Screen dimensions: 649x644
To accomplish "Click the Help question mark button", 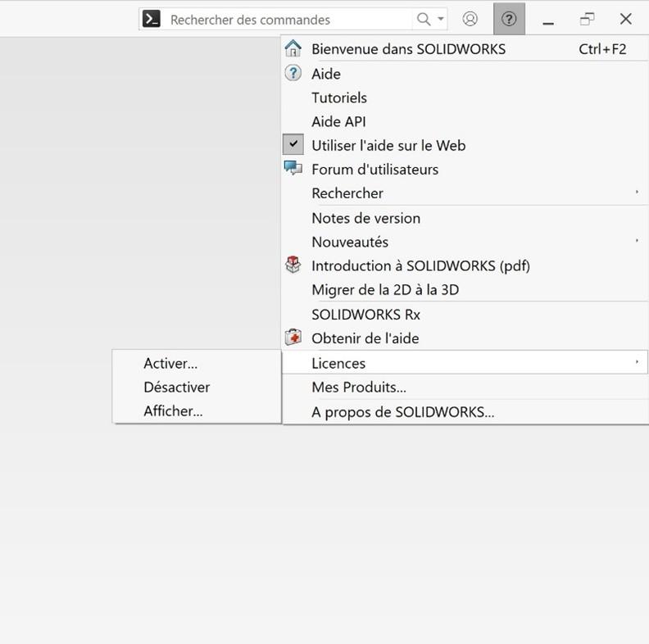I will point(509,19).
